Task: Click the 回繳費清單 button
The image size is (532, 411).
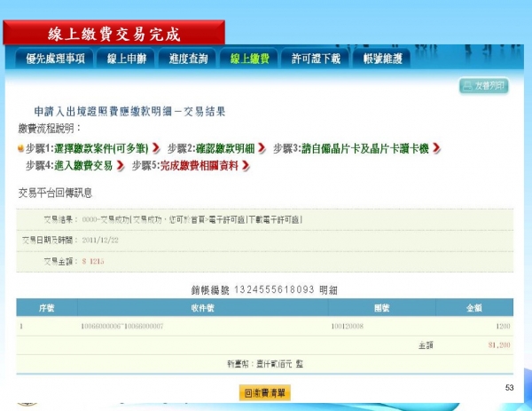Action: point(264,392)
